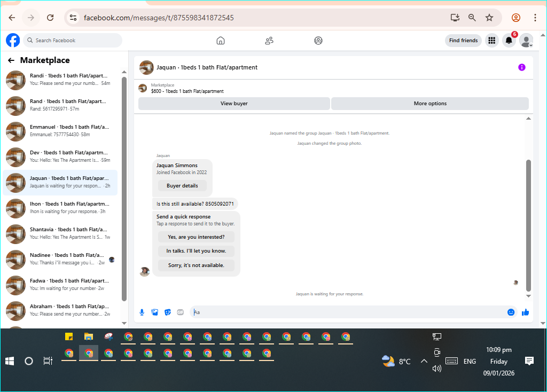The image size is (547, 392).
Task: Click listing thumbnail beside $600 listing title
Action: [x=143, y=88]
